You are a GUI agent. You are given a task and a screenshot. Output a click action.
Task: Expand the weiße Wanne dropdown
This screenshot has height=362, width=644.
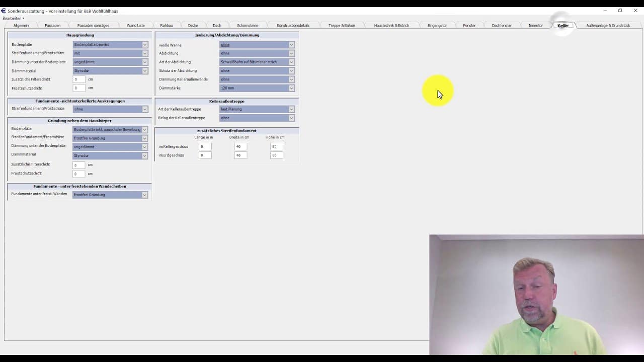point(257,45)
